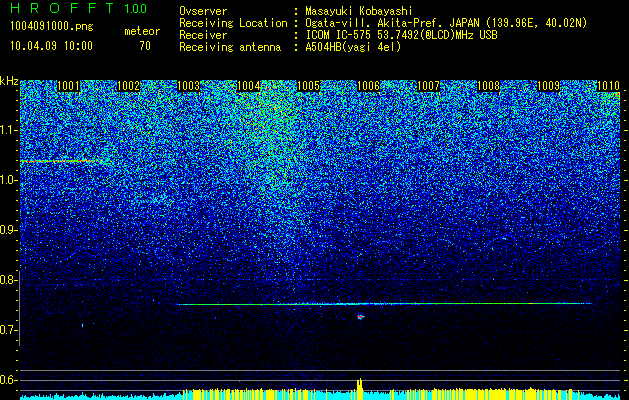The image size is (629, 400).
Task: Click time marker 1009
Action: tap(548, 86)
